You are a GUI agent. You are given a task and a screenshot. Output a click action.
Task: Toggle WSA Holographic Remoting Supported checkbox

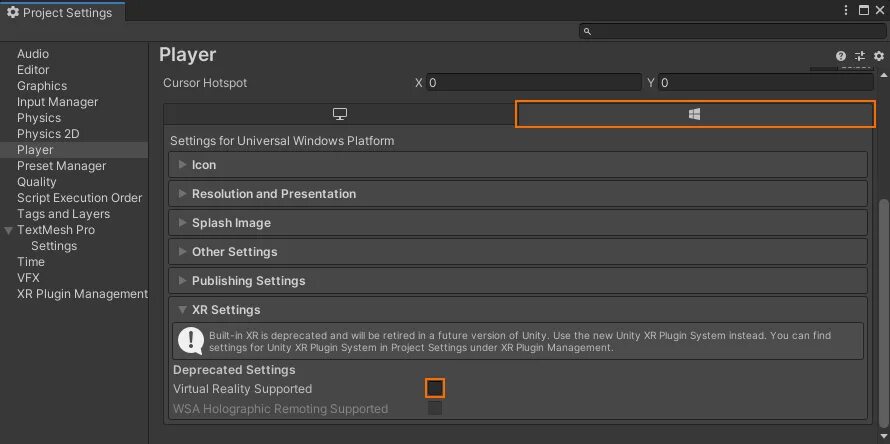coord(435,408)
